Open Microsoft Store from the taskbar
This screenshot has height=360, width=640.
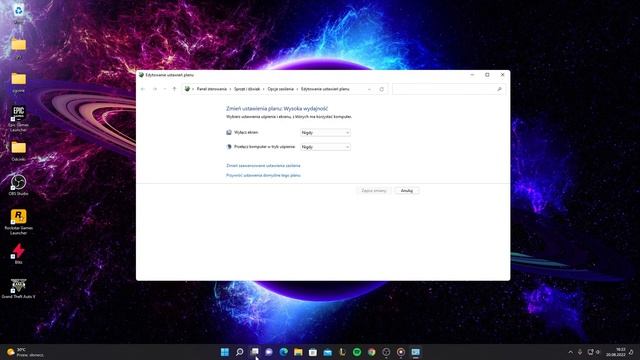pyautogui.click(x=313, y=352)
